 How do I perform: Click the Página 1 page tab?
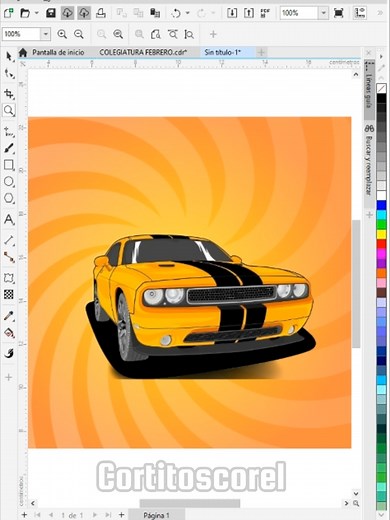[156, 515]
